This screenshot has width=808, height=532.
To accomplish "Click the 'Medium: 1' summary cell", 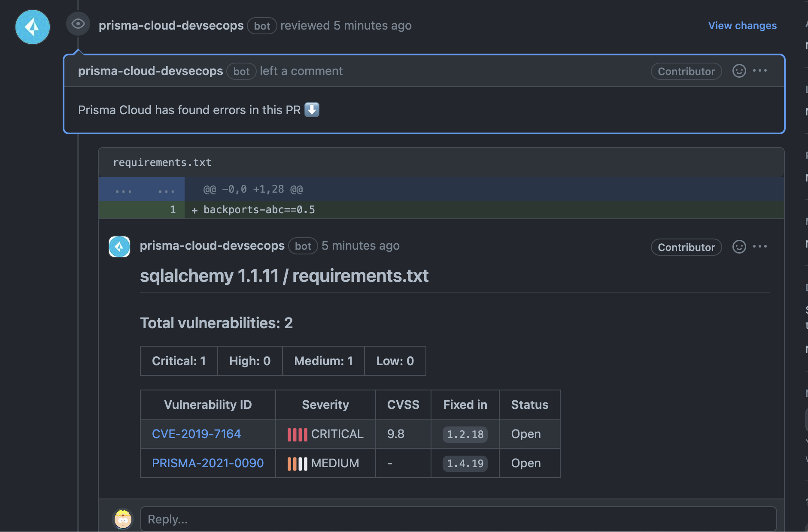I will tap(323, 361).
